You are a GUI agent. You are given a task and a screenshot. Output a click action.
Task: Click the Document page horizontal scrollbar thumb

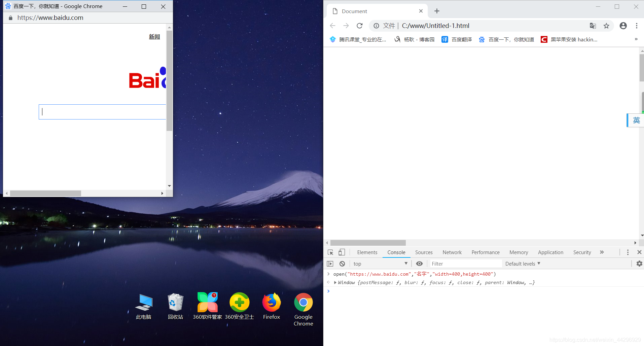tap(368, 243)
